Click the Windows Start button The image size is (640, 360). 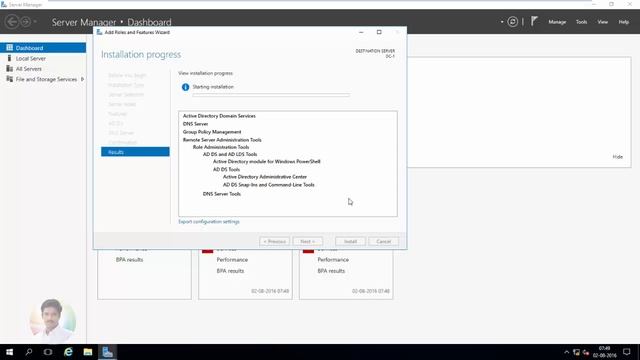click(x=9, y=352)
